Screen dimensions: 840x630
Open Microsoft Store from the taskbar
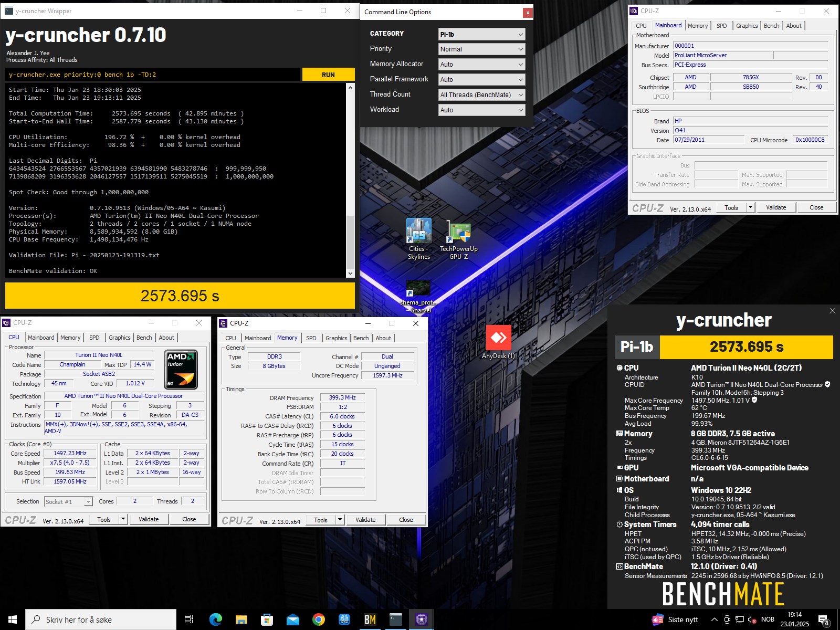pyautogui.click(x=267, y=619)
